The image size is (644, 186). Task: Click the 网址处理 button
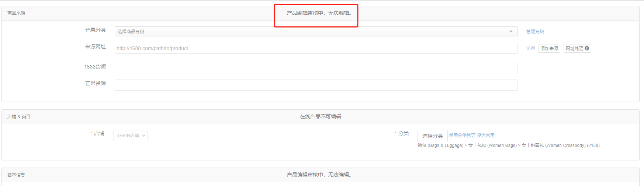point(577,49)
